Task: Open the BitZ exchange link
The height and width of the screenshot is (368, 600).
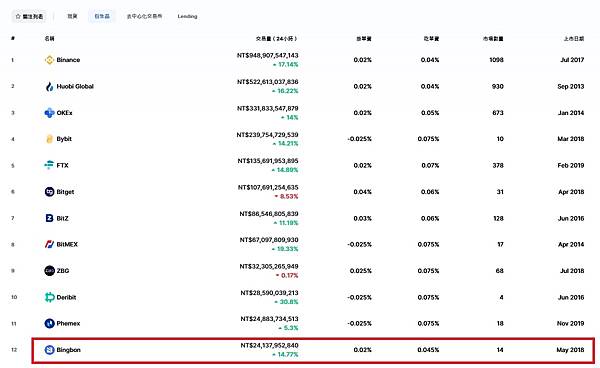Action: [x=62, y=218]
